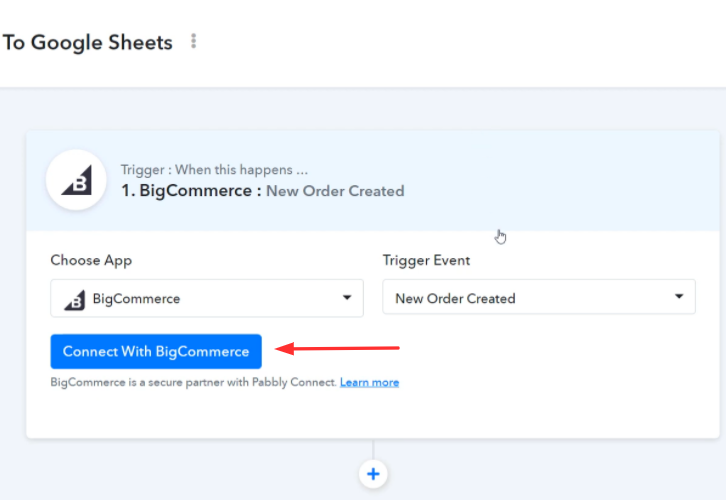Open the workflow three-dot options menu
The width and height of the screenshot is (726, 500).
(x=194, y=41)
